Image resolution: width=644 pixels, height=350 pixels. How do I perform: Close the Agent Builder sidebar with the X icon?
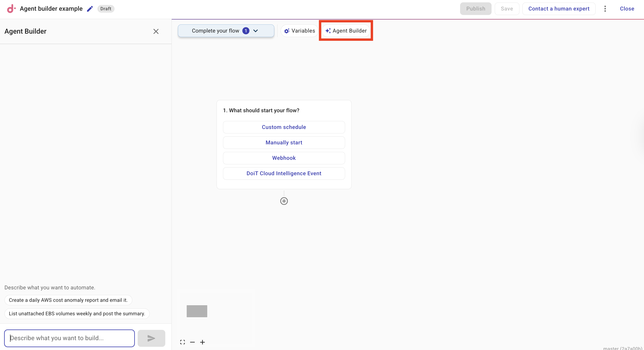156,31
